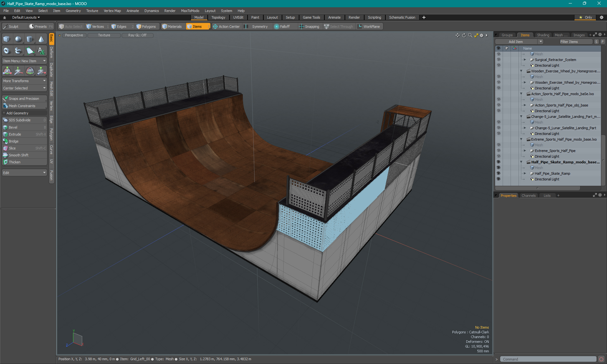Click the Thicken tool
The image size is (607, 364).
click(x=24, y=162)
